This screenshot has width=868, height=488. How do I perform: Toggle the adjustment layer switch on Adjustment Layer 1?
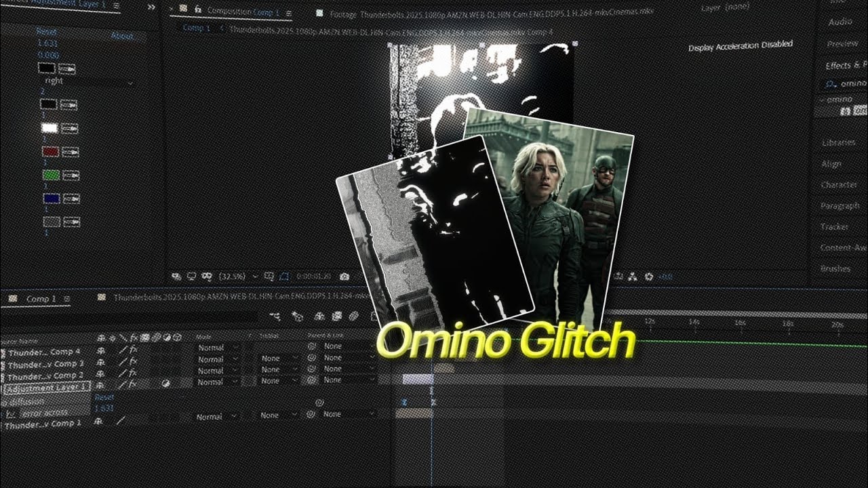point(166,384)
